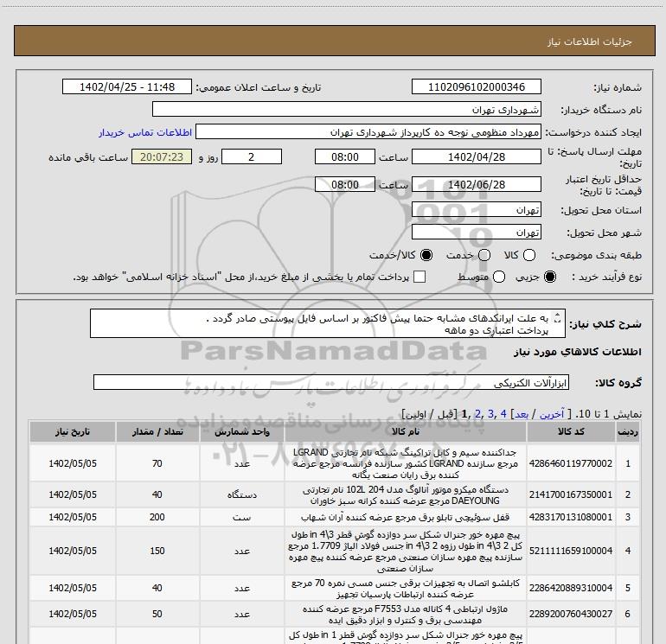Click the شهر محل تحویل field

[x=476, y=232]
